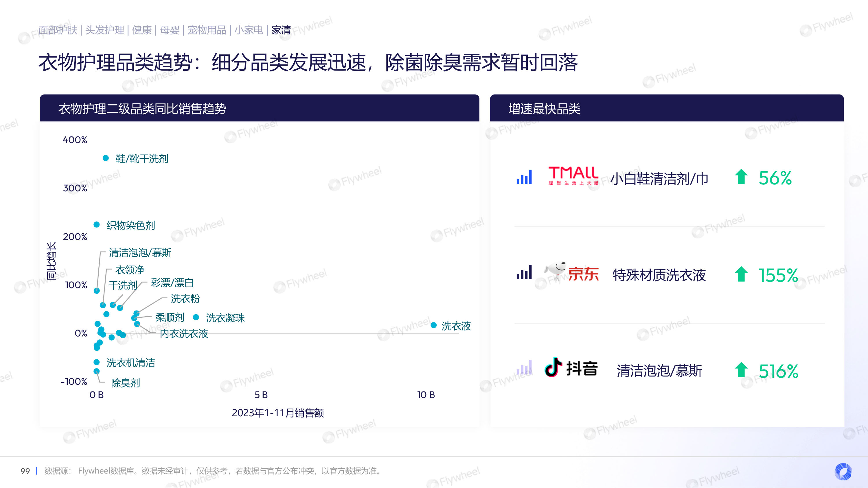The image size is (868, 488).
Task: Click green up arrow next to 516%
Action: click(x=741, y=370)
